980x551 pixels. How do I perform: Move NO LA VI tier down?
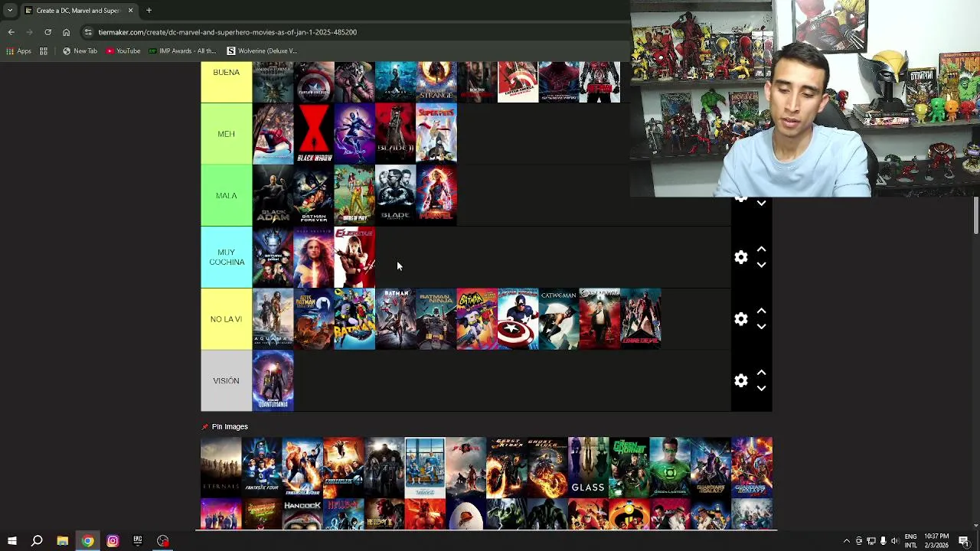click(761, 327)
